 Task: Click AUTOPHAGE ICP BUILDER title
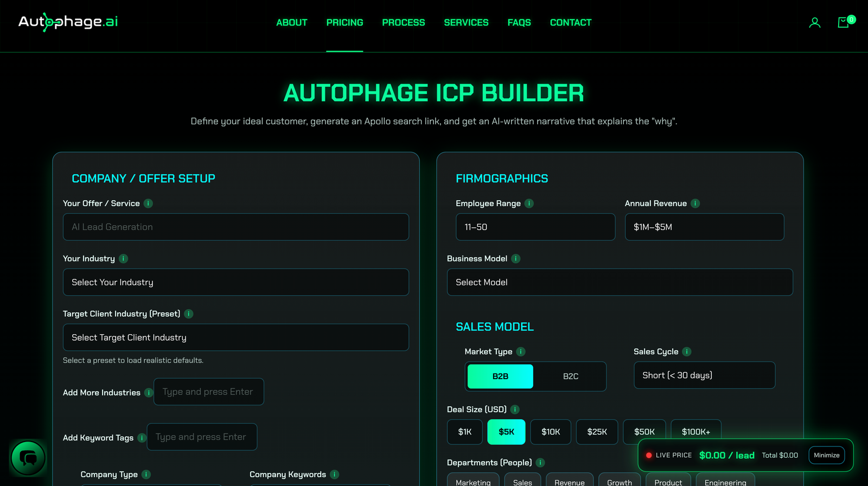tap(434, 93)
